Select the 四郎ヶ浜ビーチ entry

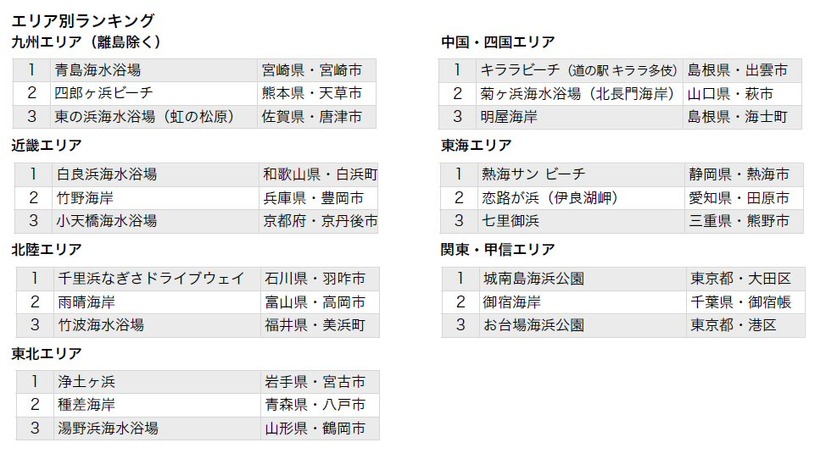[x=104, y=93]
